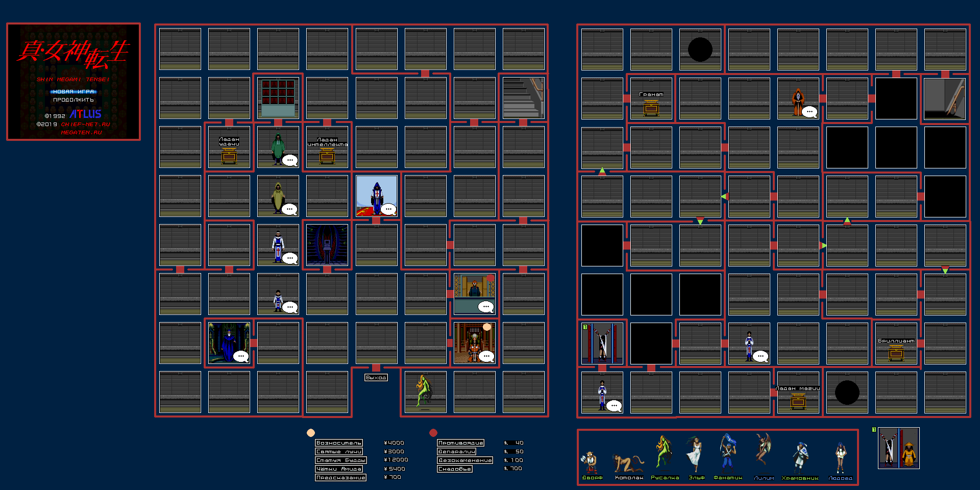Screen dimensions: 980x490
Task: Select the Чётки Амида shop item
Action: 339,469
